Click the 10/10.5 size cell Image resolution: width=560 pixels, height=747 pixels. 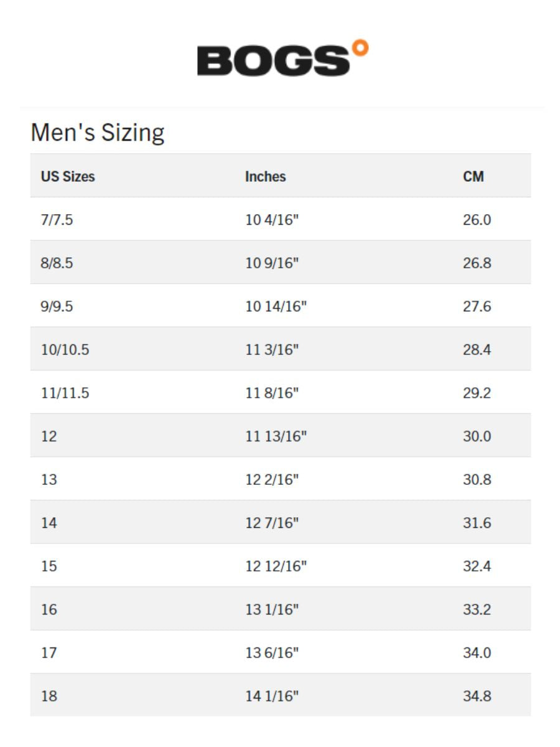pos(65,350)
